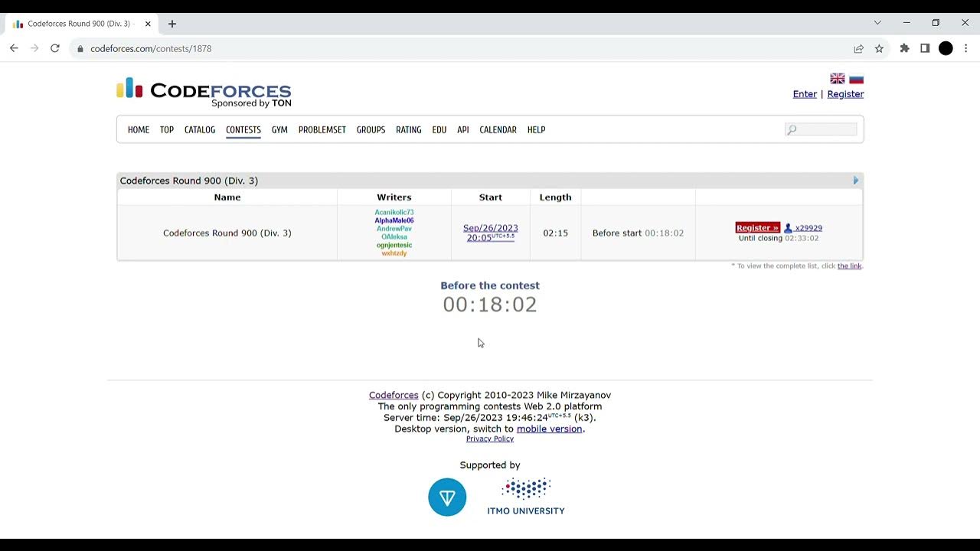Open the CALENDAR menu item

498,130
